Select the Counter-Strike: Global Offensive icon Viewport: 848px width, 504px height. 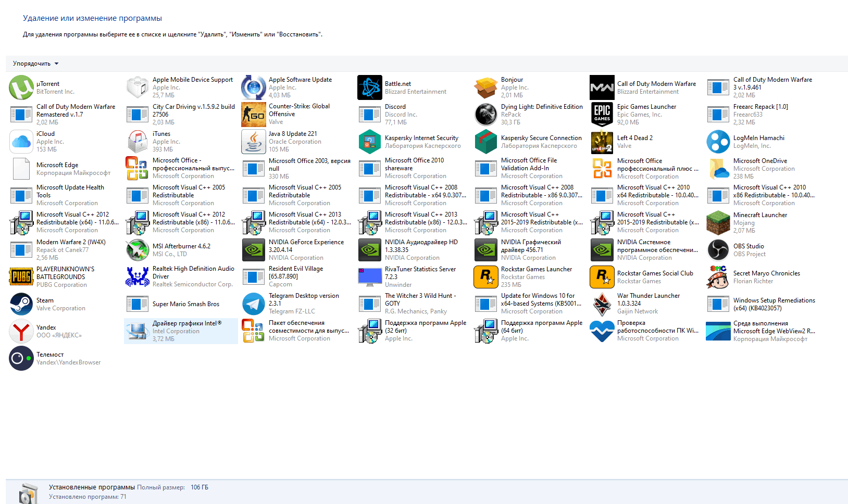click(x=254, y=115)
